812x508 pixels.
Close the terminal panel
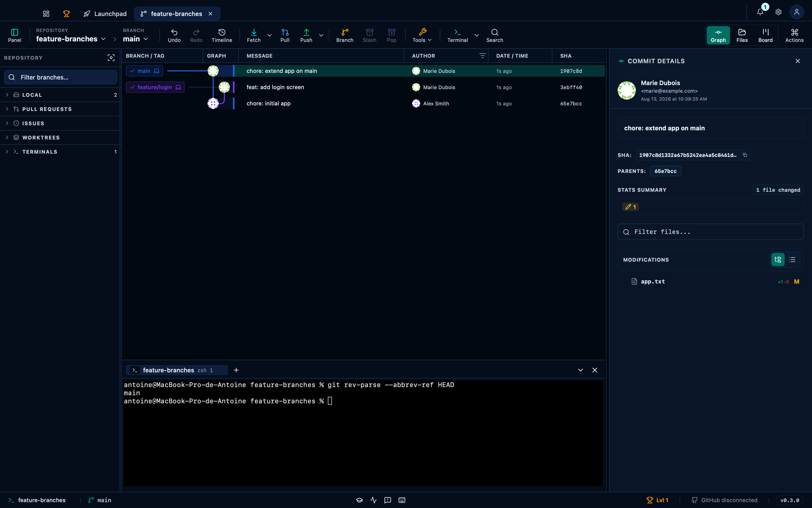[595, 370]
